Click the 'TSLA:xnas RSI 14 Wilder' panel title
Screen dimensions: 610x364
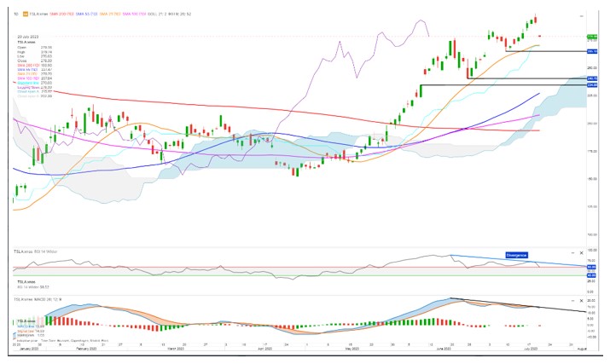click(35, 251)
